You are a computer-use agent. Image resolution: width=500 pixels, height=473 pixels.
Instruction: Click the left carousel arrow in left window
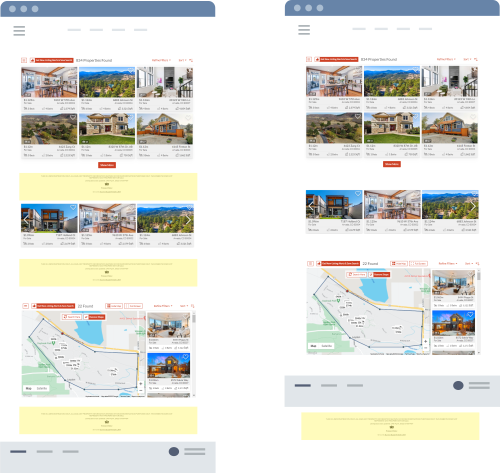point(26,219)
